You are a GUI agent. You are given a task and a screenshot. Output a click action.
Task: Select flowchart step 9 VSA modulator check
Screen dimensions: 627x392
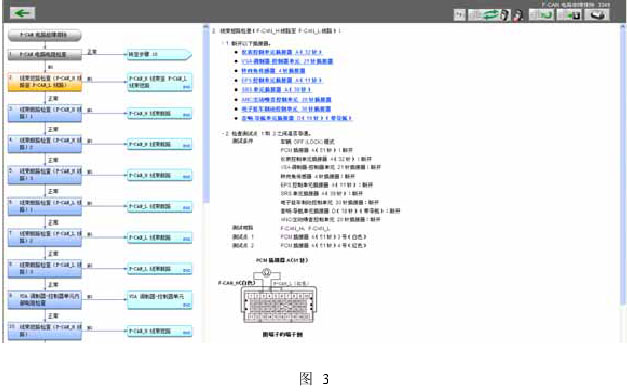pos(45,300)
